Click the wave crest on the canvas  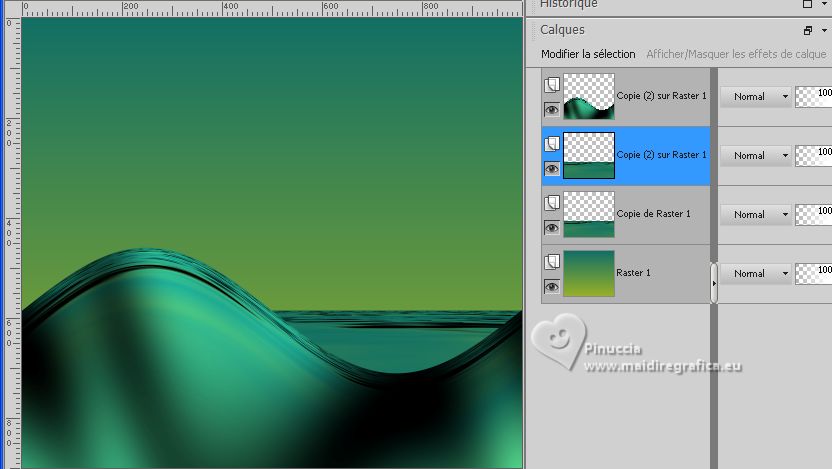(146, 258)
